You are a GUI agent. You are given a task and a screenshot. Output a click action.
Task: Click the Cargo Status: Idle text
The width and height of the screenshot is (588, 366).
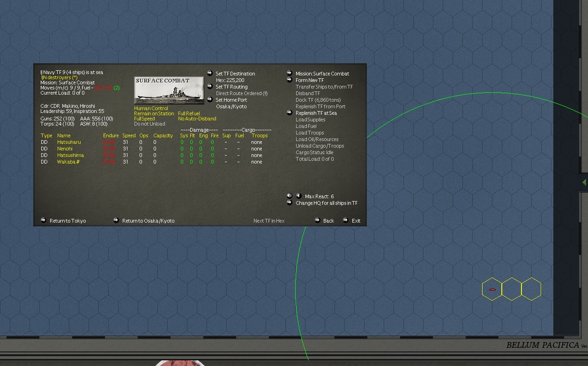click(x=314, y=152)
